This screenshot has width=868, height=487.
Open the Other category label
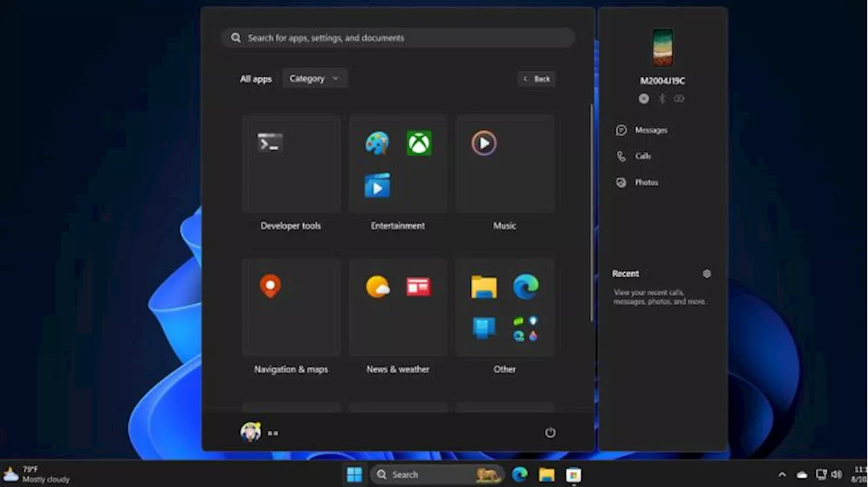(x=505, y=370)
